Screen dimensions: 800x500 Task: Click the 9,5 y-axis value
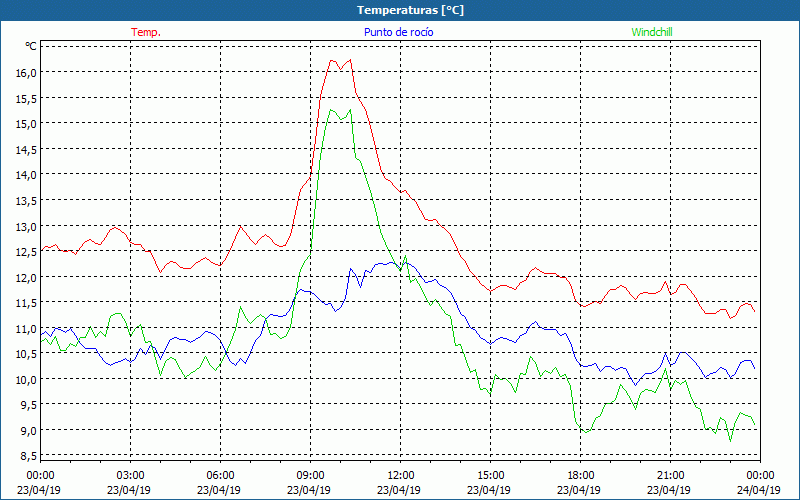(x=29, y=405)
